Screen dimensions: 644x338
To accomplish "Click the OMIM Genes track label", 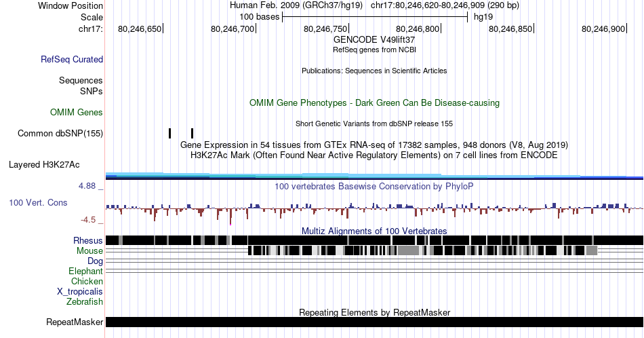I will click(77, 112).
